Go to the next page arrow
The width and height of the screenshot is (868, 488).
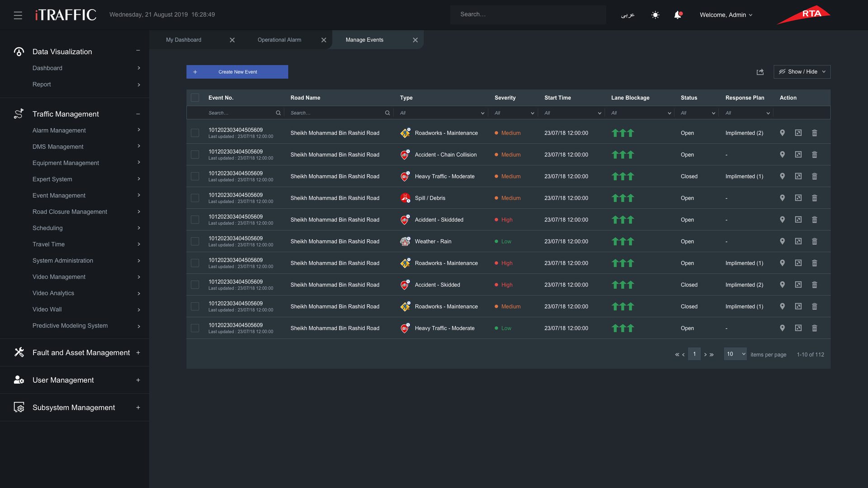[705, 355]
